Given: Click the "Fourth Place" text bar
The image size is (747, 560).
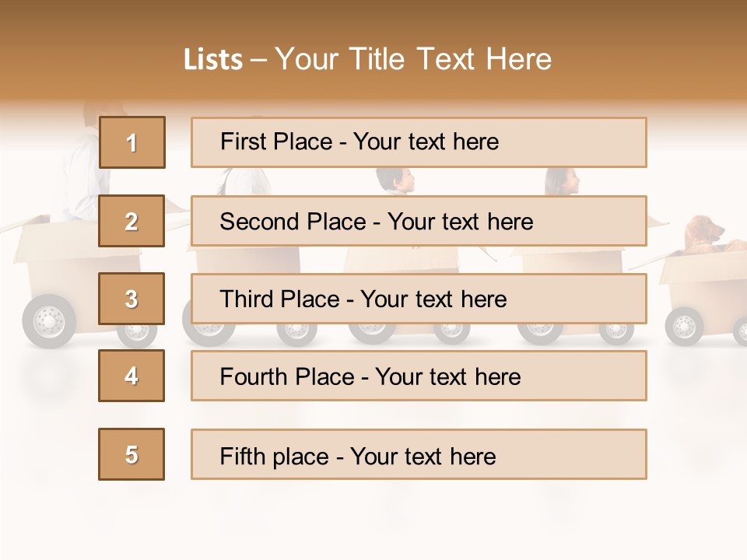Looking at the screenshot, I should (x=419, y=376).
